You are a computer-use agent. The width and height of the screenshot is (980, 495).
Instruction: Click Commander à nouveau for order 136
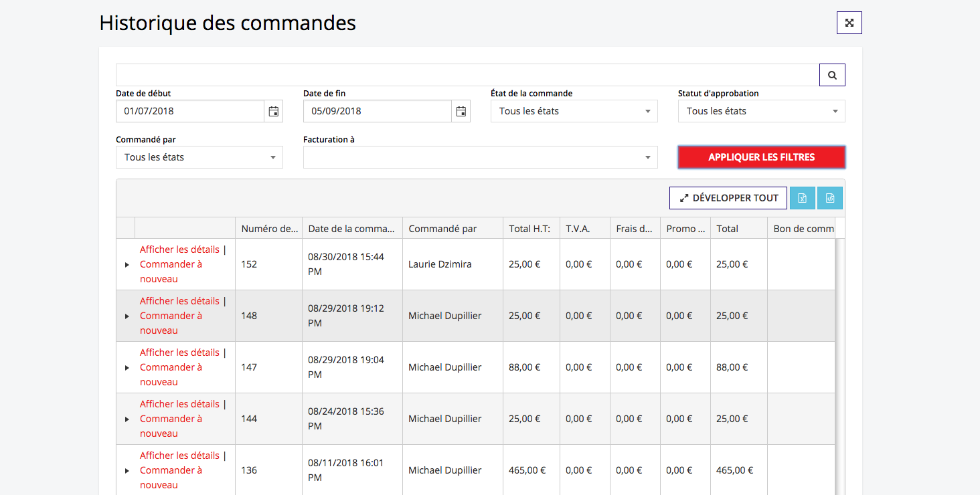pyautogui.click(x=171, y=478)
